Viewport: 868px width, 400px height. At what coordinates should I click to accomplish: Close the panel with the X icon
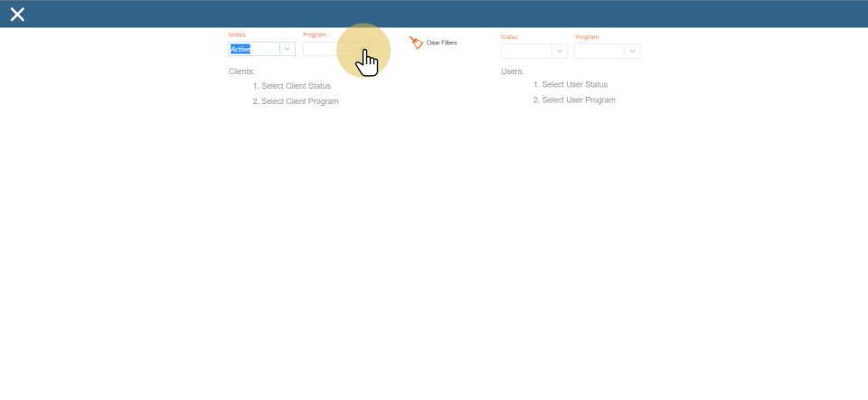(17, 14)
